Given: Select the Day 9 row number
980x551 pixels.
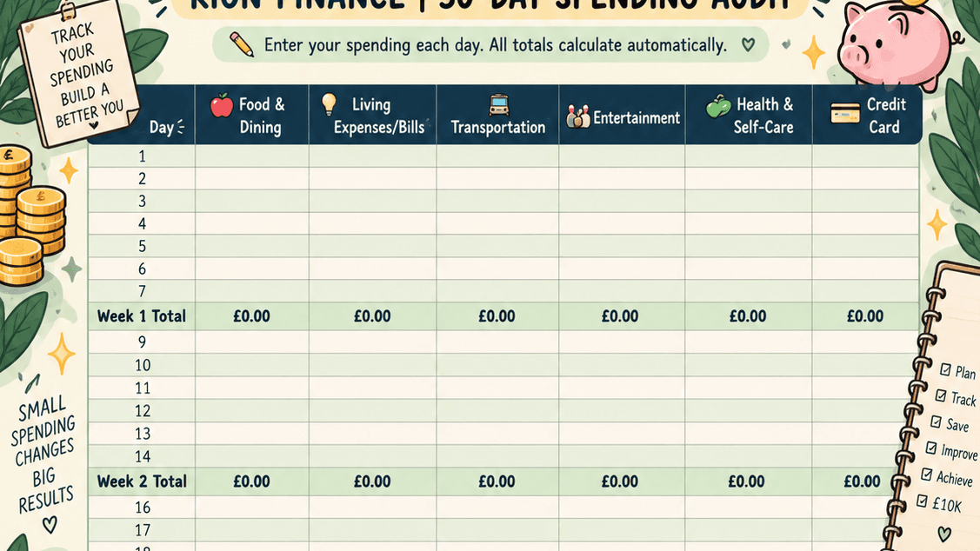Looking at the screenshot, I should click(142, 342).
